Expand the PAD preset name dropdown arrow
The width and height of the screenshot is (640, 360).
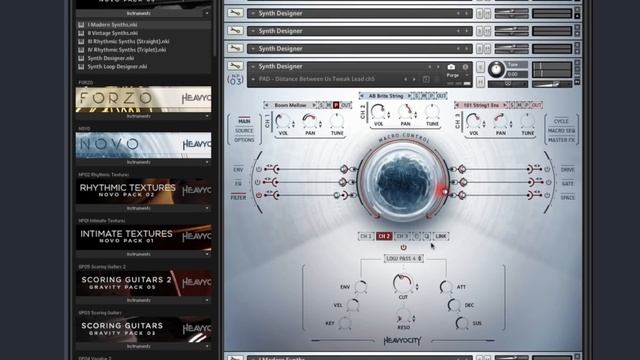click(x=253, y=79)
